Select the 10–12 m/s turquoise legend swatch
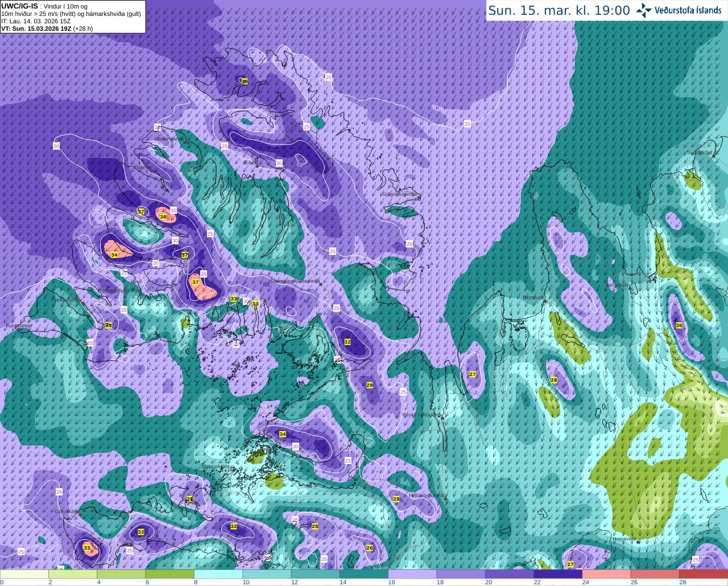The image size is (728, 586). [267, 574]
